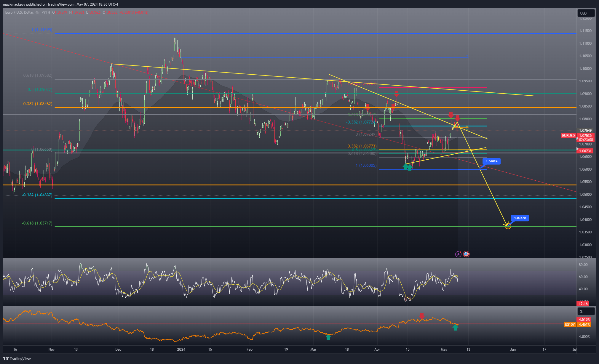Click the 1.05000 price scale value
599x364 pixels.
(x=585, y=195)
